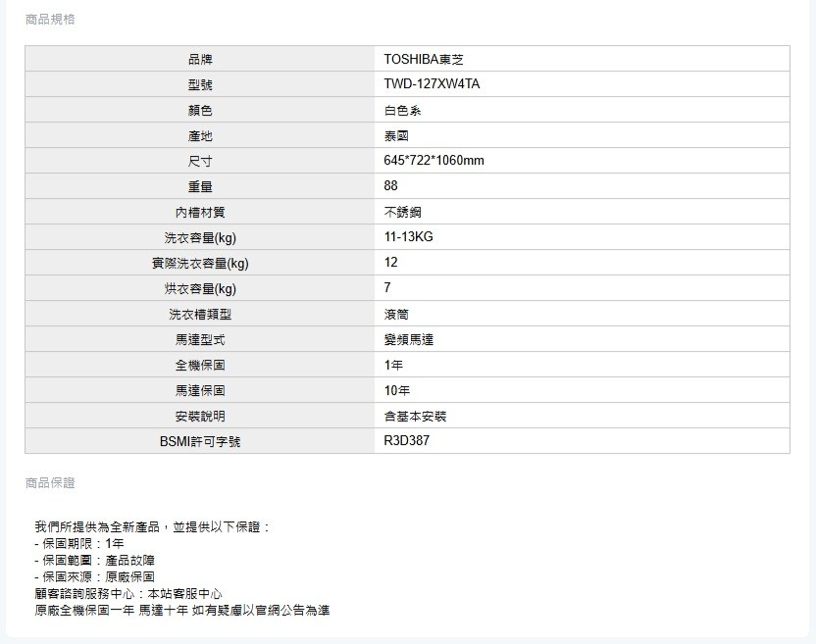Click the 產地 label cell
Screen dimensions: 816x644
[200, 135]
